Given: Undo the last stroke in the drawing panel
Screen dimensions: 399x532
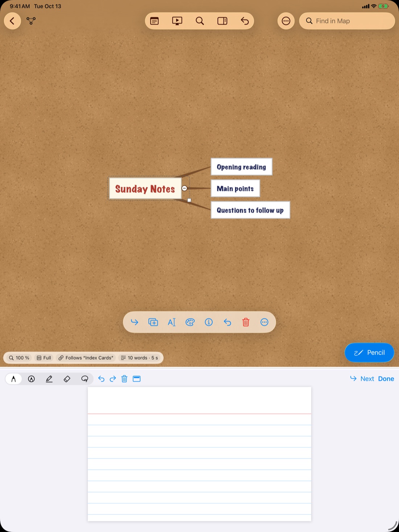Looking at the screenshot, I should point(101,379).
